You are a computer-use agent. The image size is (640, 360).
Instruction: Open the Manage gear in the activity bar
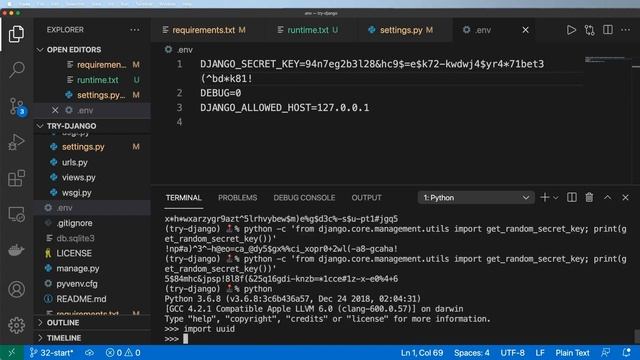tap(16, 325)
